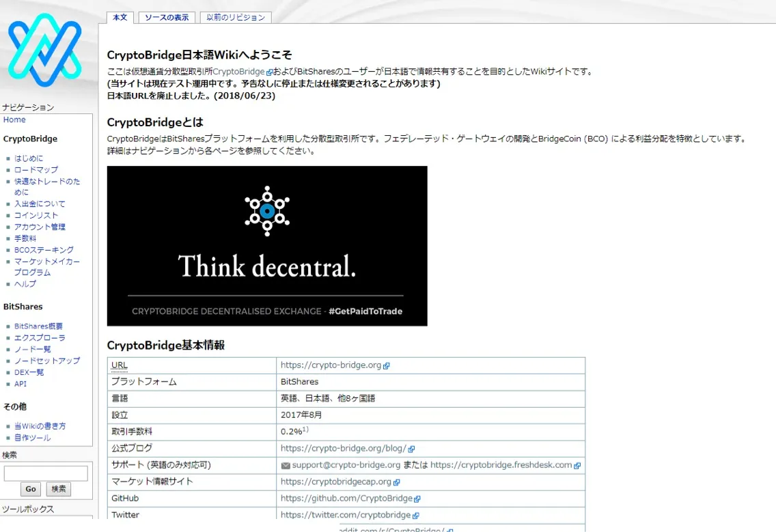Select the 英語、日本語、他8ヶ国語 cell
This screenshot has height=532, width=776.
430,398
